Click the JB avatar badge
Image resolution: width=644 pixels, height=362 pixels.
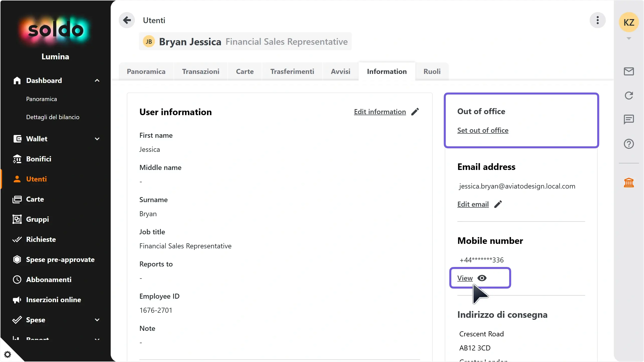(x=149, y=41)
